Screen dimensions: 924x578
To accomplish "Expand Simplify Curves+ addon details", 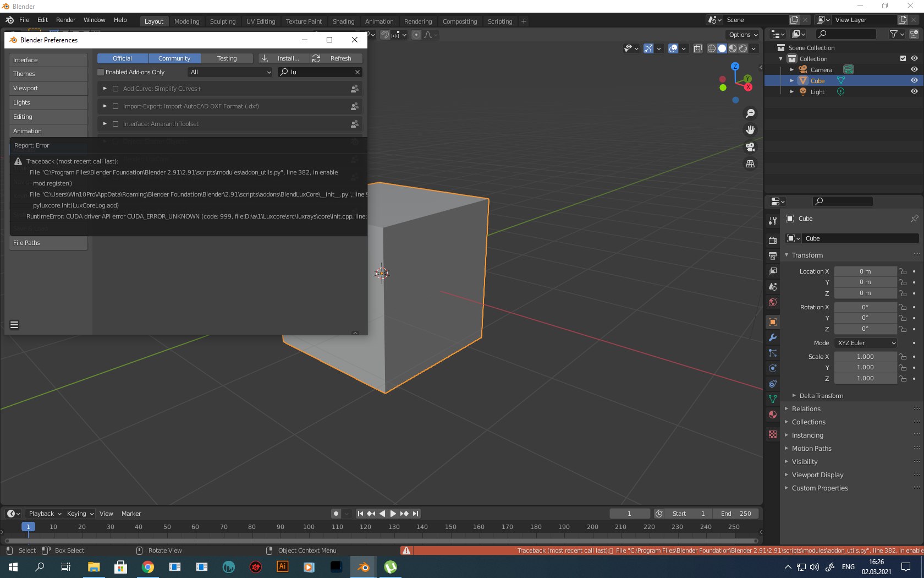I will [x=105, y=89].
